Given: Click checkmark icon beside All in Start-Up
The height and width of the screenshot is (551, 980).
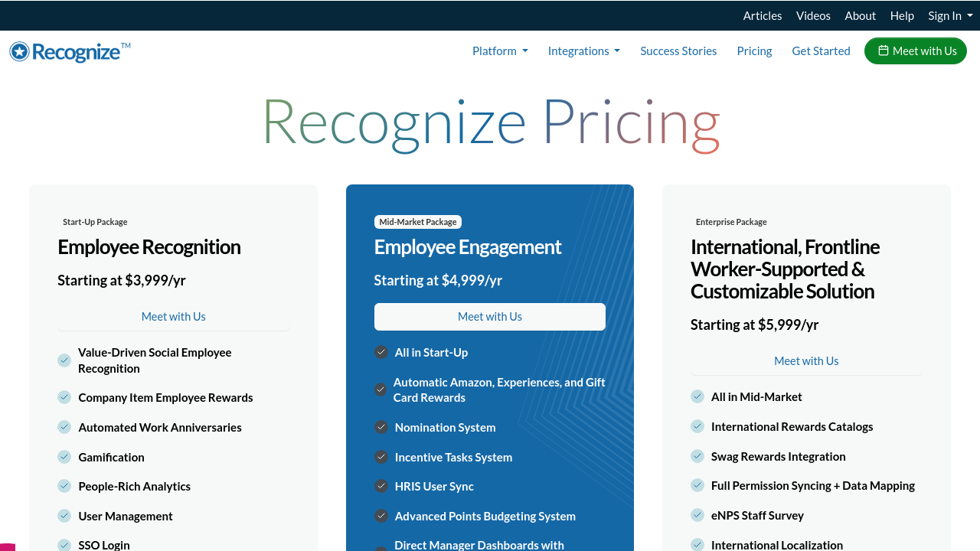Looking at the screenshot, I should tap(381, 352).
